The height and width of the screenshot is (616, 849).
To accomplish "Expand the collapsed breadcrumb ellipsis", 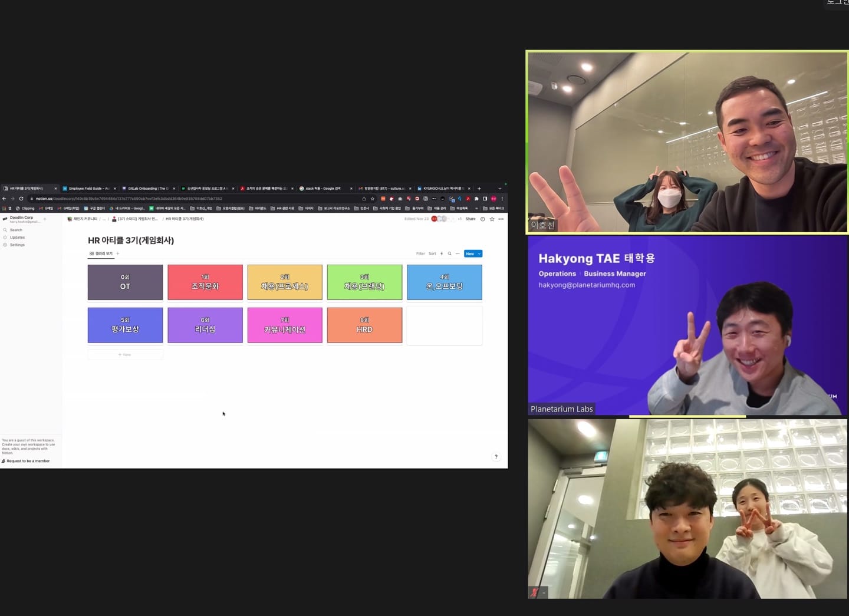I will click(x=104, y=219).
